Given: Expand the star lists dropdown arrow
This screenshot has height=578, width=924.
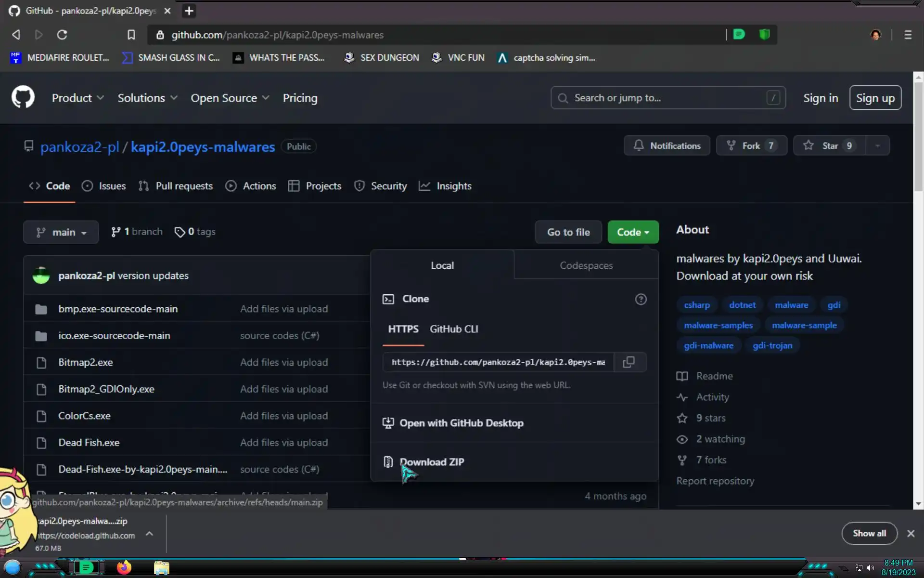Looking at the screenshot, I should [877, 146].
